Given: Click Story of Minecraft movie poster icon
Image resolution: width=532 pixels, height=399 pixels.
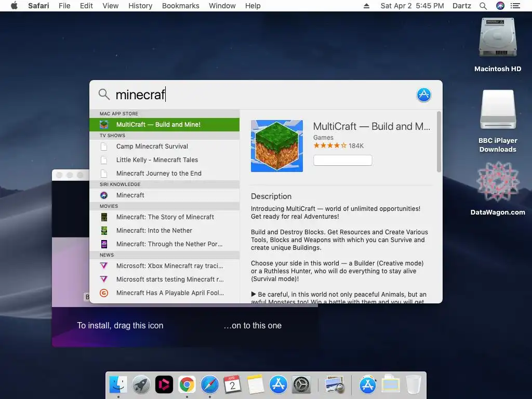Looking at the screenshot, I should coord(104,217).
